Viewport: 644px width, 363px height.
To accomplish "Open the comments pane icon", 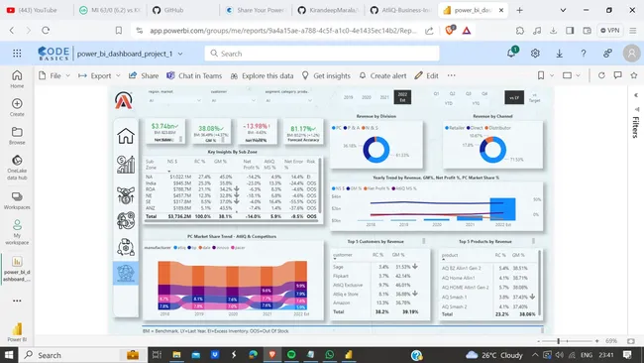I will click(x=617, y=75).
